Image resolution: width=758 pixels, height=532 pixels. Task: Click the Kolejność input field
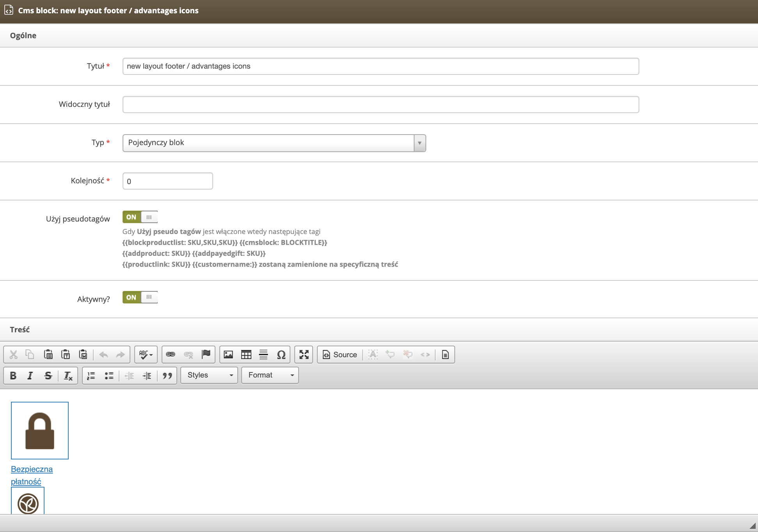[167, 181]
